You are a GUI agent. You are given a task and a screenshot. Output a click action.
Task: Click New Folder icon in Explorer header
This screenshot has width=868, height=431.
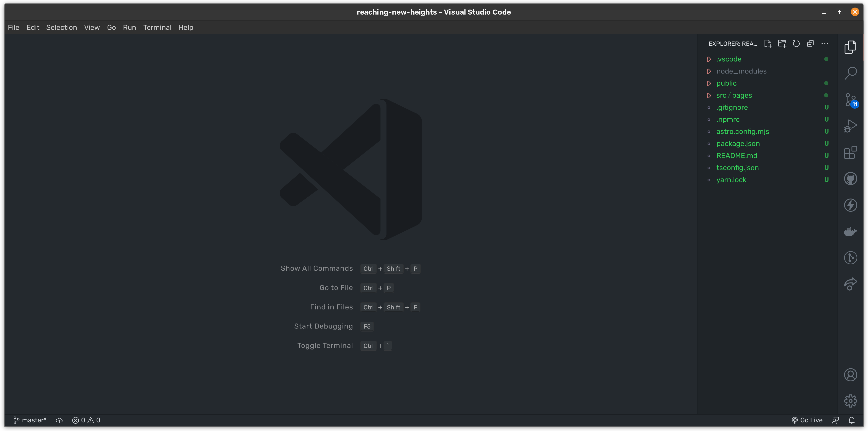(782, 44)
